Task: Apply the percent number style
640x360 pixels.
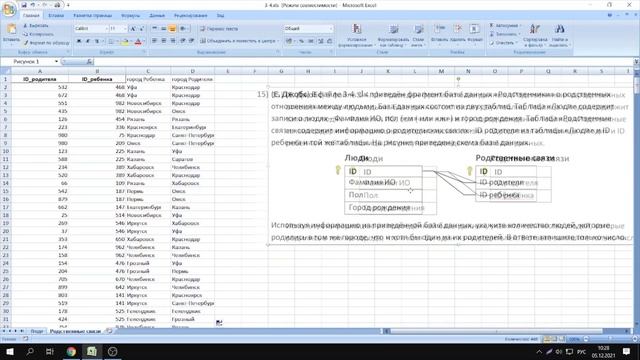Action: [x=302, y=41]
